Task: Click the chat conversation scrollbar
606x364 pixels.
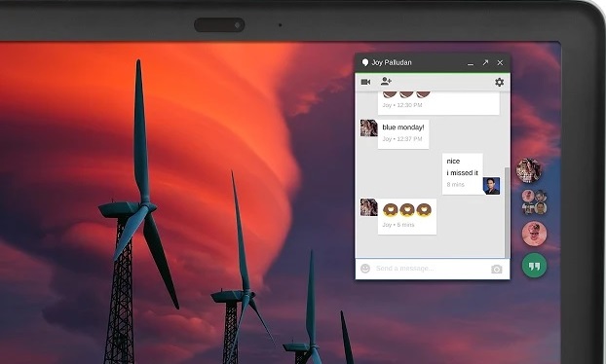Action: (x=507, y=213)
